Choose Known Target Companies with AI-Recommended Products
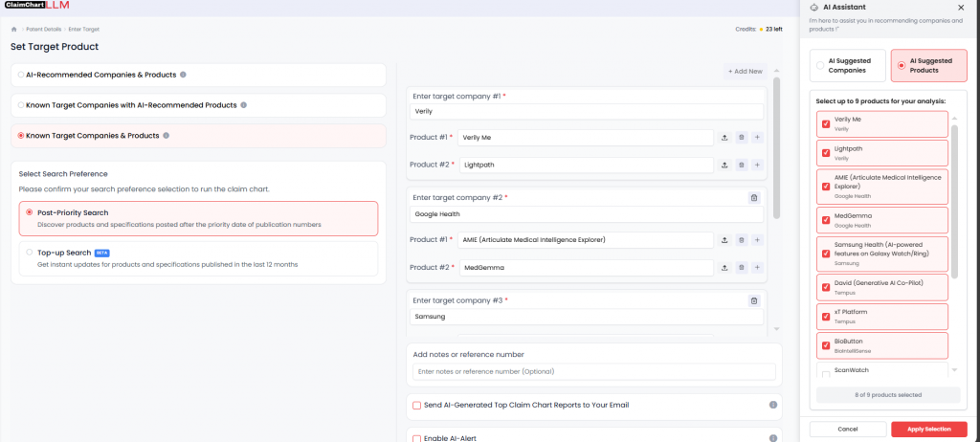Image resolution: width=980 pixels, height=442 pixels. (x=21, y=105)
